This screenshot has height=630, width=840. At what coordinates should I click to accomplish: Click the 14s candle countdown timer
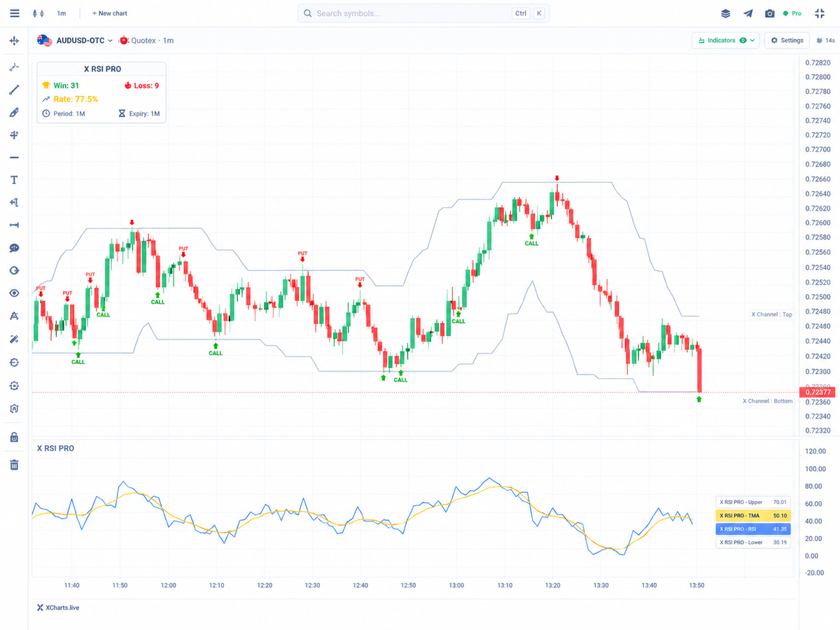[x=825, y=41]
